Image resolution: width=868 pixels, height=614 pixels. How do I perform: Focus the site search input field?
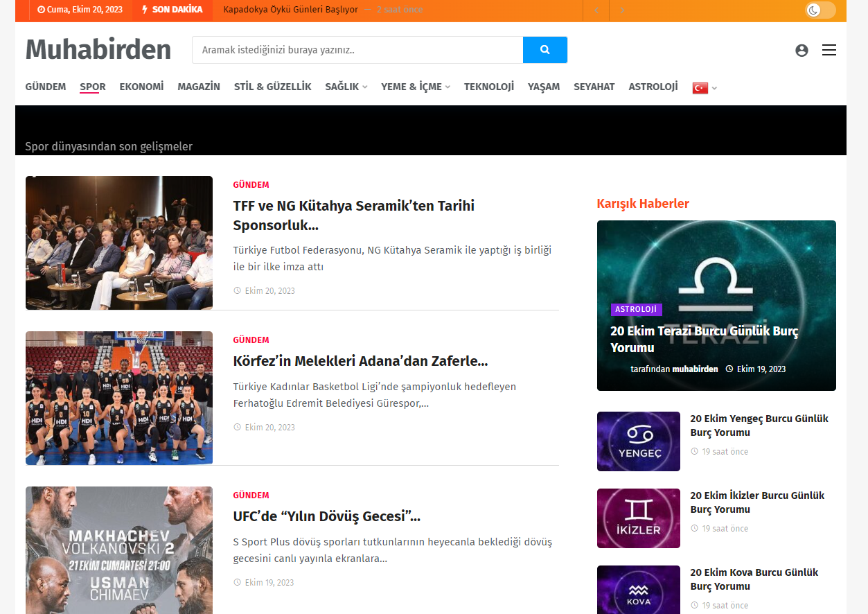[357, 50]
